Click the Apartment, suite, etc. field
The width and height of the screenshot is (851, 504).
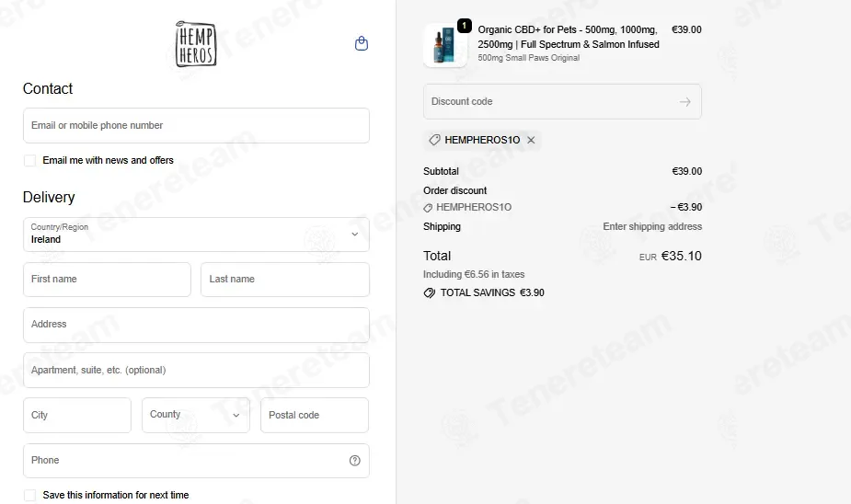coord(196,370)
